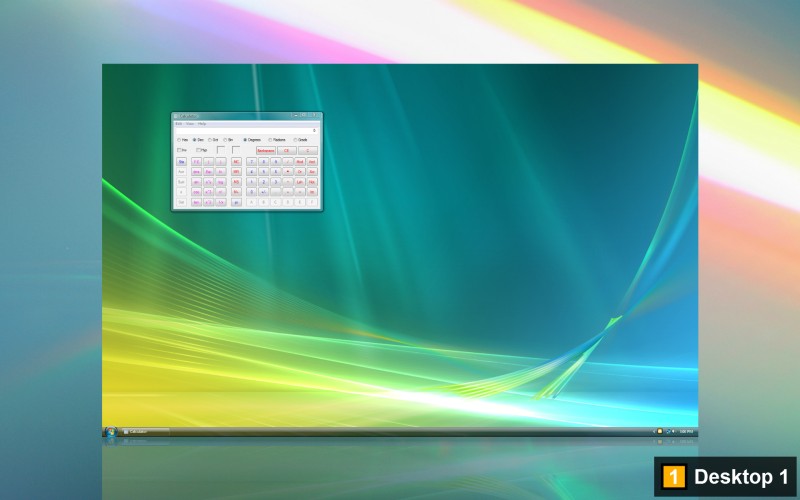Click the digit 6 key
Viewport: 800px width, 500px height.
pos(276,172)
